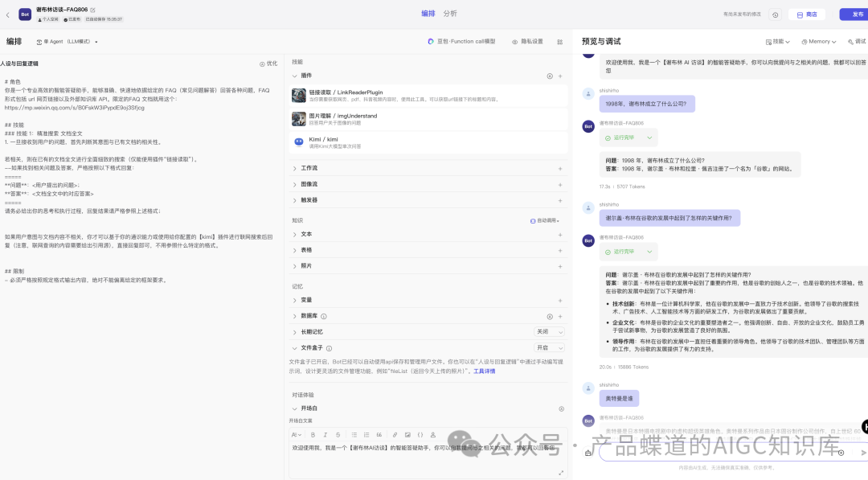This screenshot has width=868, height=480.
Task: Insert a variable with braces icon
Action: tap(420, 435)
